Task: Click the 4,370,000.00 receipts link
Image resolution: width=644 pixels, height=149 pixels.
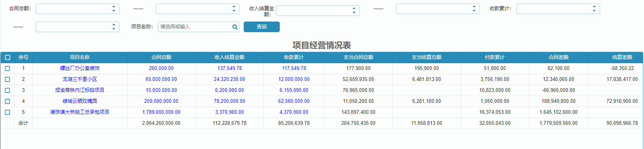Action: click(294, 112)
